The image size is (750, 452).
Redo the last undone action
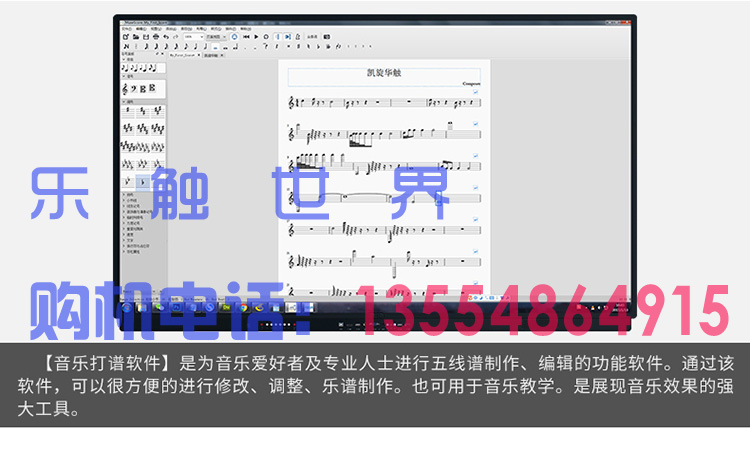coord(176,37)
